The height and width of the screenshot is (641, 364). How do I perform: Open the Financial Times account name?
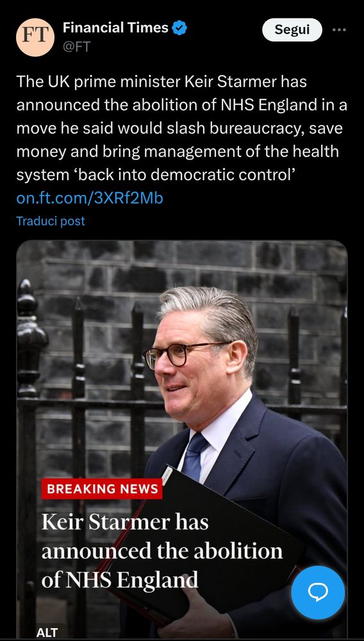click(x=115, y=28)
